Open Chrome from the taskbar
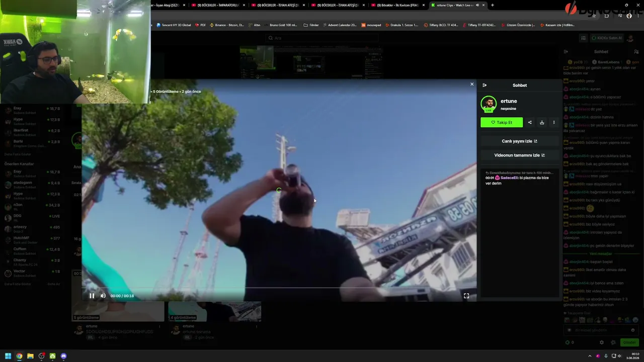 (19, 356)
